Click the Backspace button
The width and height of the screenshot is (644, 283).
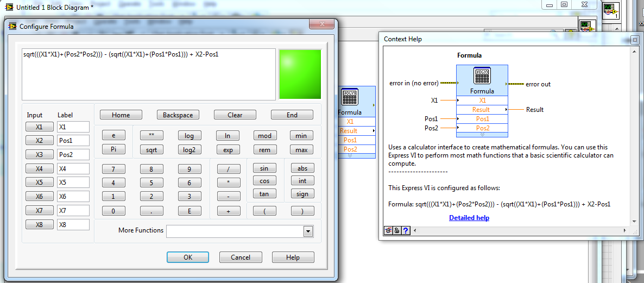pyautogui.click(x=178, y=115)
